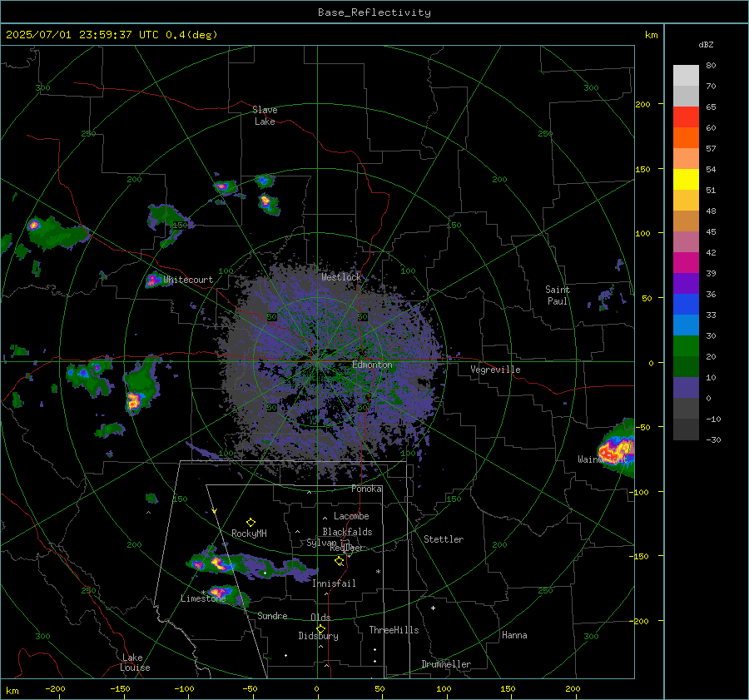Click the dBZ legend heading
Image resolution: width=749 pixels, height=700 pixels.
[x=706, y=44]
